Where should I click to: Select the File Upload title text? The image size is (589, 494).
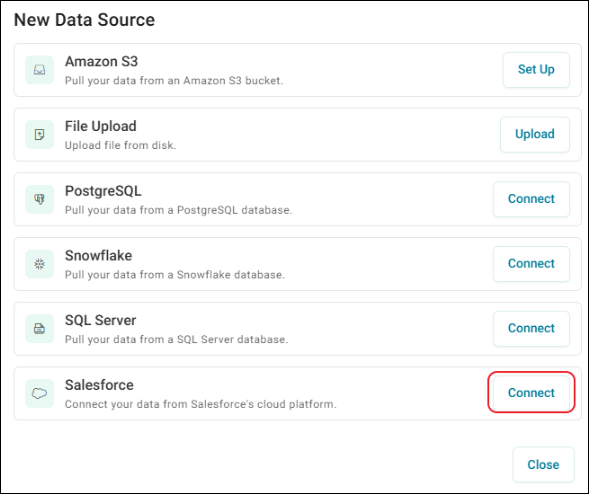pos(101,126)
